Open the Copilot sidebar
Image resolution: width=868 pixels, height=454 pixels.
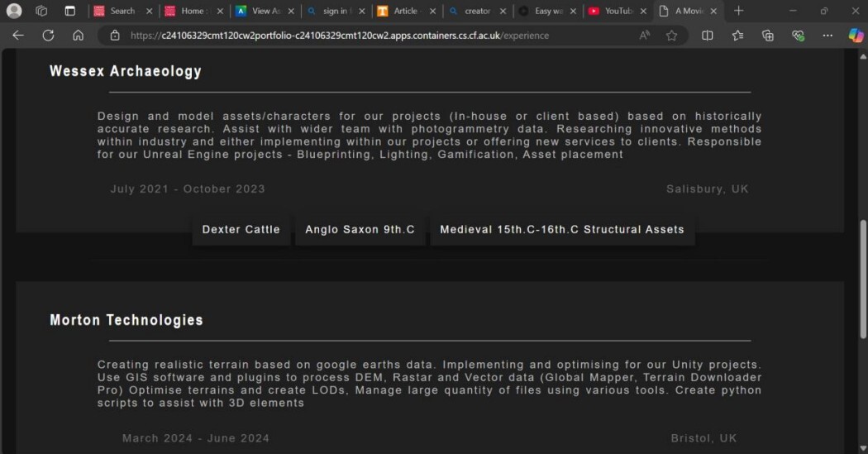856,36
